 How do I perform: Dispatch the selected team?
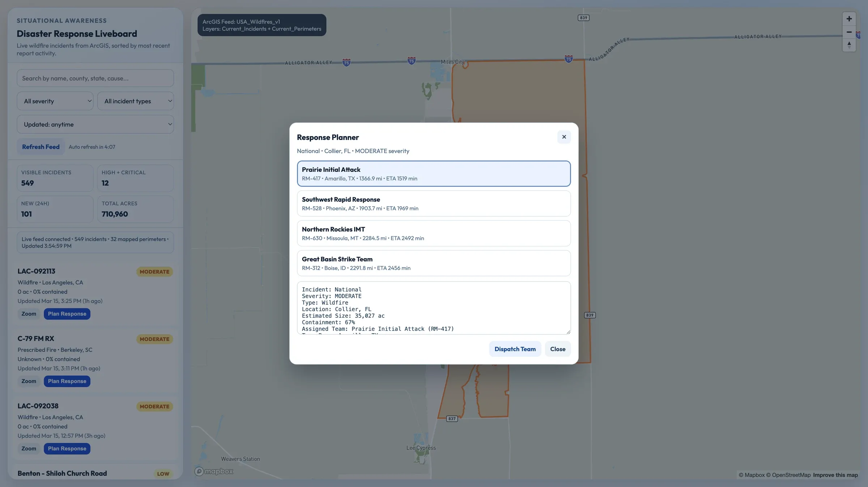click(515, 349)
